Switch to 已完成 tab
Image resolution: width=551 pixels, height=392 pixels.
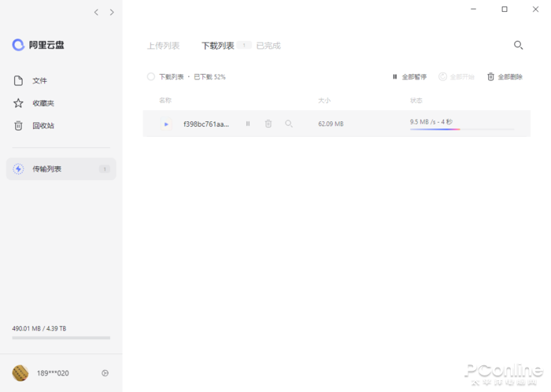point(268,46)
